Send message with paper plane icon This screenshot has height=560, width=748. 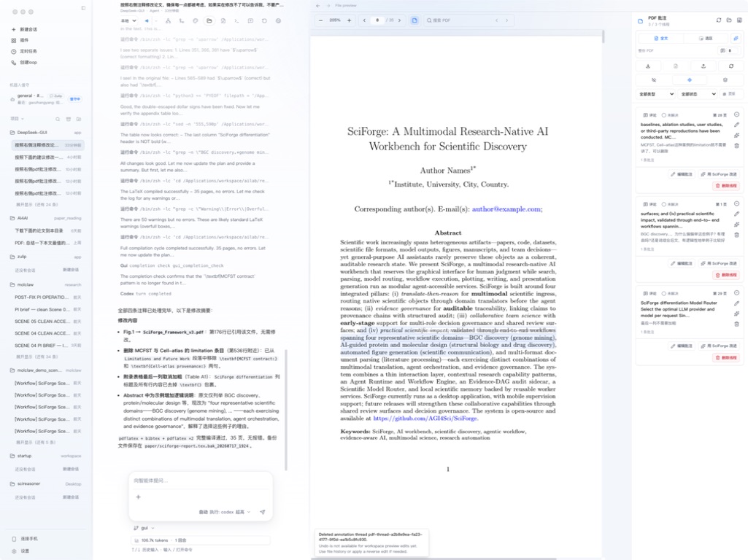click(x=263, y=512)
